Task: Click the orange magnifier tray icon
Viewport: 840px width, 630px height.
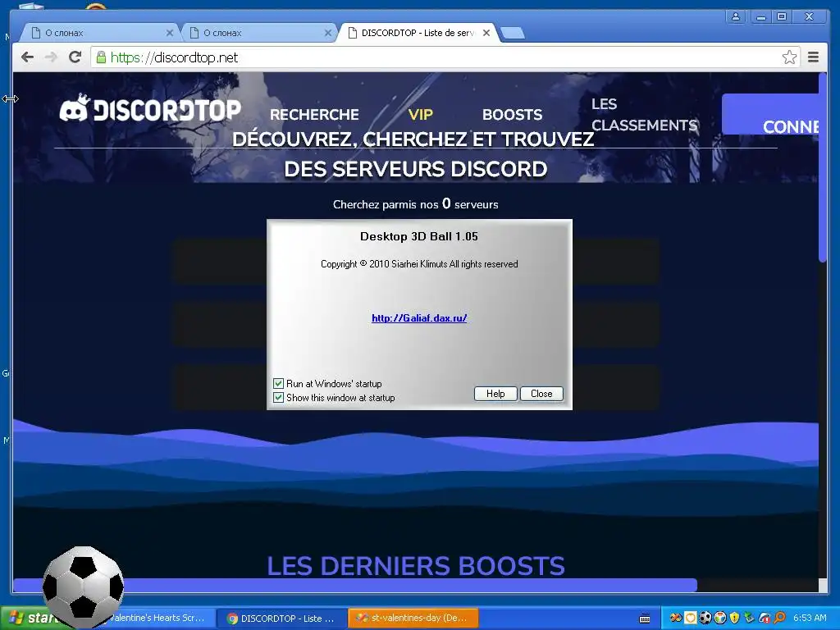Action: (x=779, y=619)
